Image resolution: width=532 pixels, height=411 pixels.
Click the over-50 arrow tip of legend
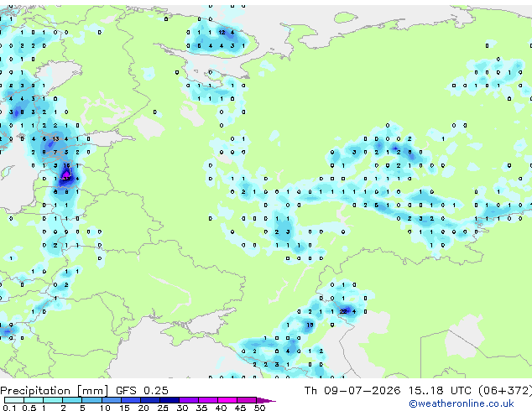(x=266, y=400)
